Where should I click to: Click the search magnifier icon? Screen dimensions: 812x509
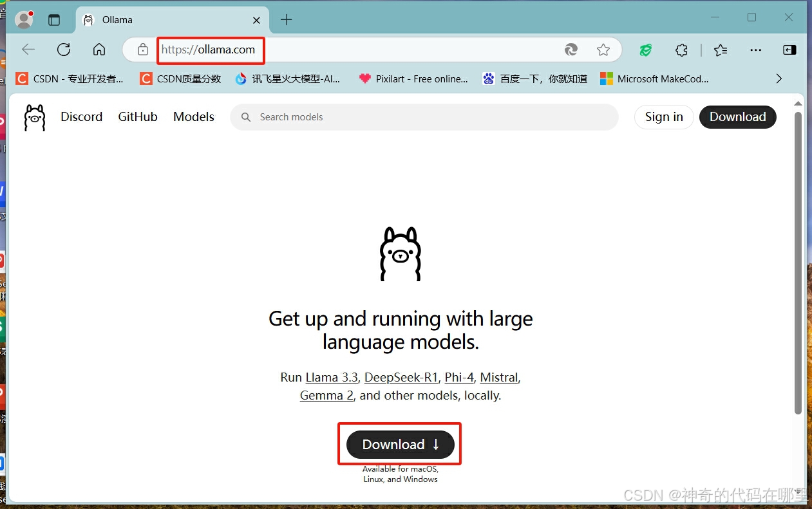point(246,117)
